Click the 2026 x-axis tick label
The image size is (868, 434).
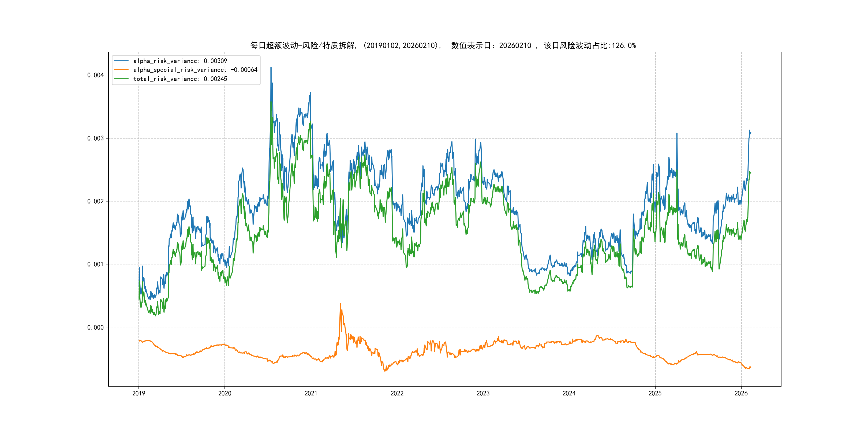[x=741, y=393]
